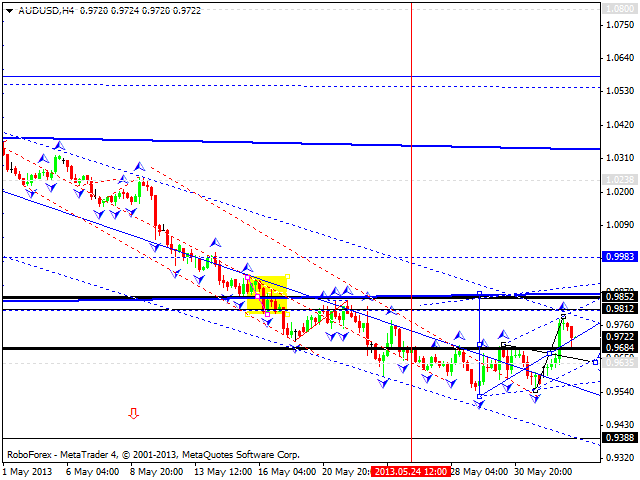This screenshot has height=480, width=640.
Task: Click the 1.0530 price scale value
Action: [620, 91]
